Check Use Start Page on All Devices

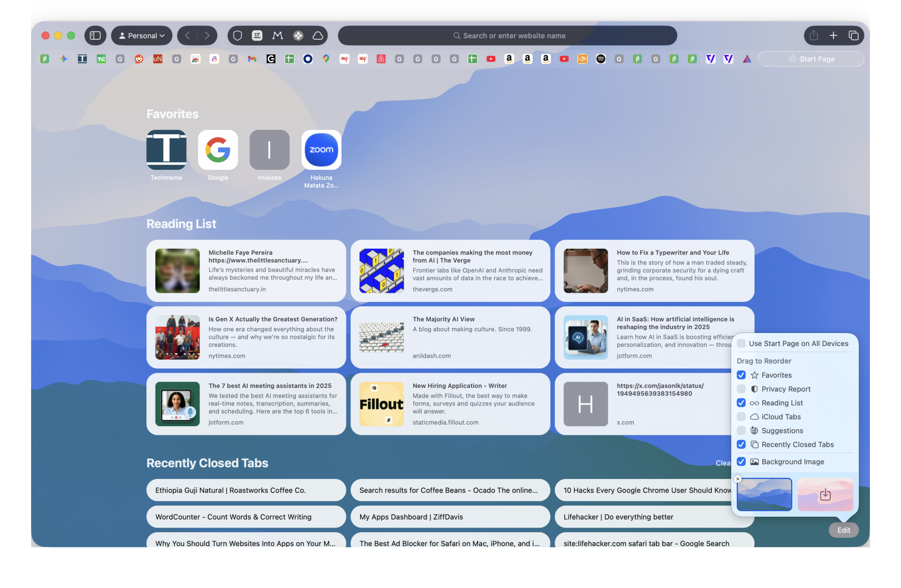pos(740,343)
